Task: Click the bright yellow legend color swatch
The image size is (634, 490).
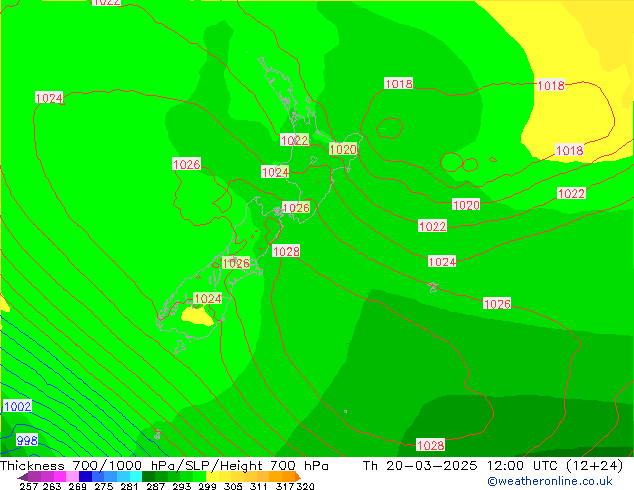Action: point(212,476)
